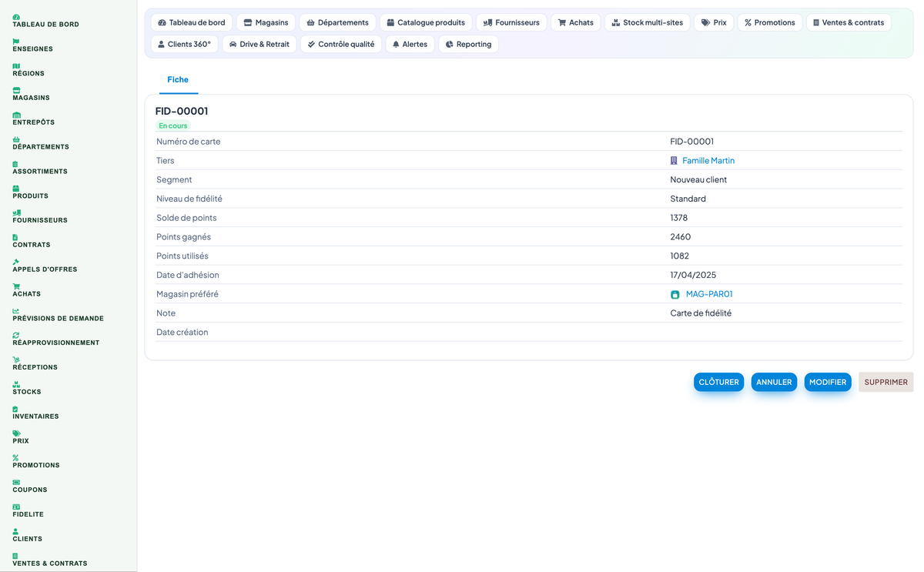
Task: Select the Fiche tab
Action: click(x=178, y=80)
